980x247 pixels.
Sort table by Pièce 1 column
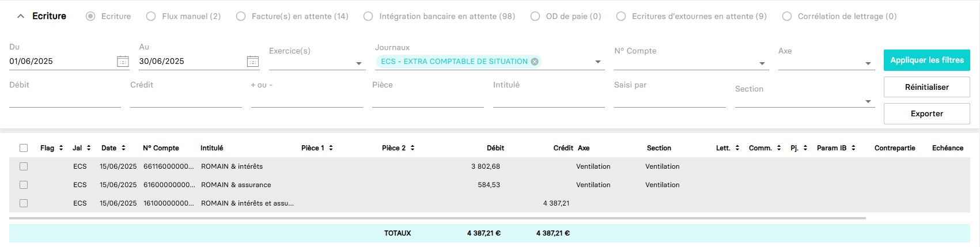pos(331,148)
